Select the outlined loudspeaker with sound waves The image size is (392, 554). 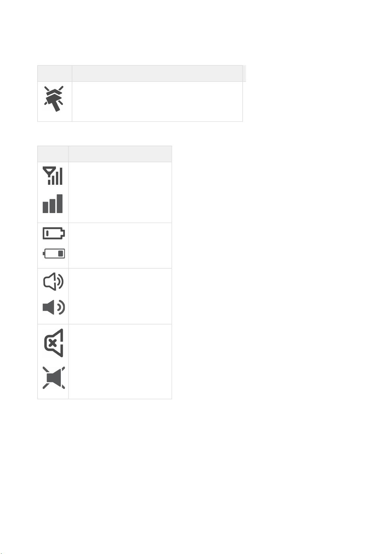click(x=54, y=282)
